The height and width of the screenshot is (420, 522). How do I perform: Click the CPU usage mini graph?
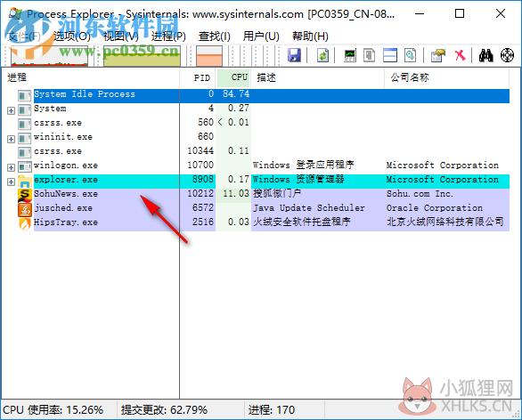pos(50,55)
